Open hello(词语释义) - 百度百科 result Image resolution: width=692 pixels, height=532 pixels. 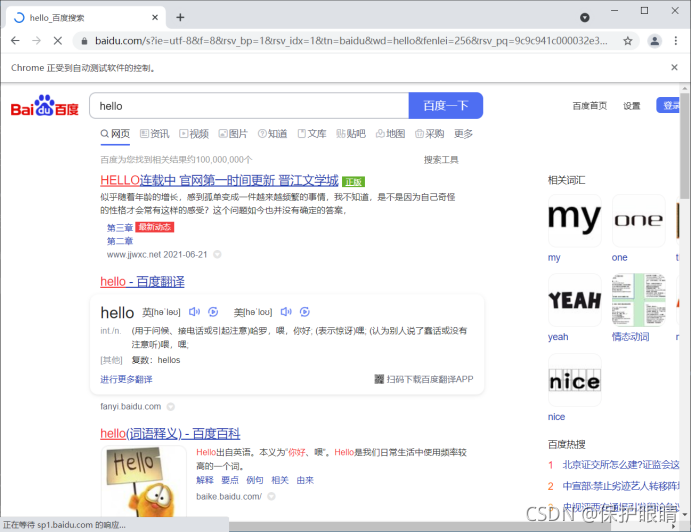pos(170,434)
